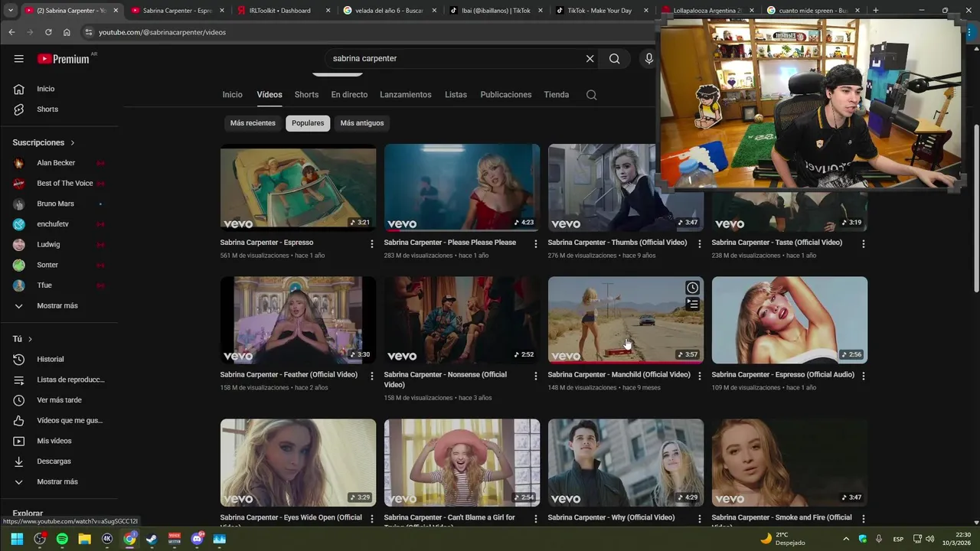980x551 pixels.
Task: Play the Feather Official Video thumbnail
Action: 298,320
